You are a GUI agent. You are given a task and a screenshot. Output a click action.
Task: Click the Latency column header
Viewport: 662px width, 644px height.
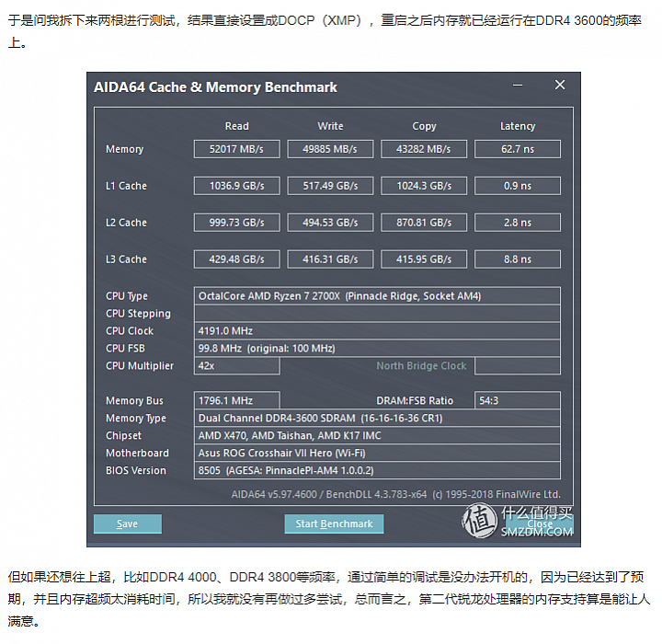pyautogui.click(x=518, y=126)
